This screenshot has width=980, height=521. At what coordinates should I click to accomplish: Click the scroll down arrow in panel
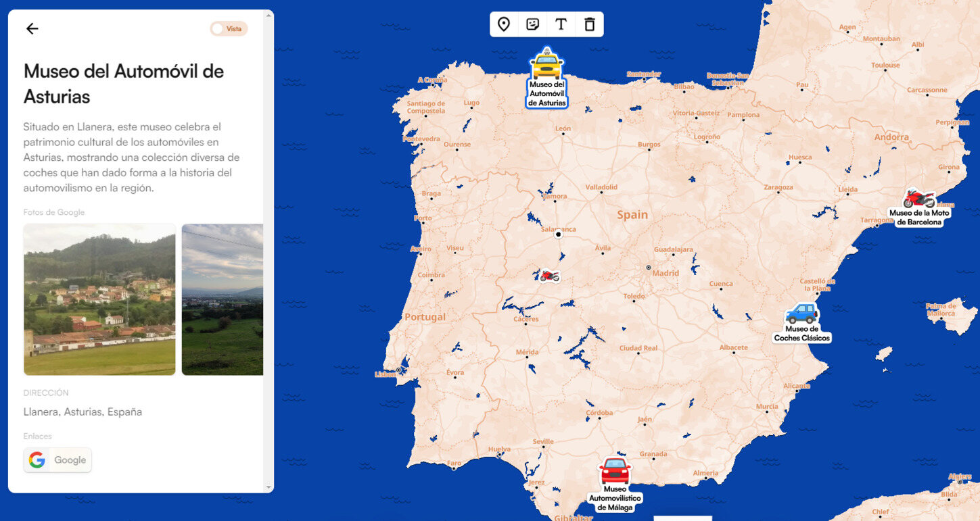[x=269, y=487]
